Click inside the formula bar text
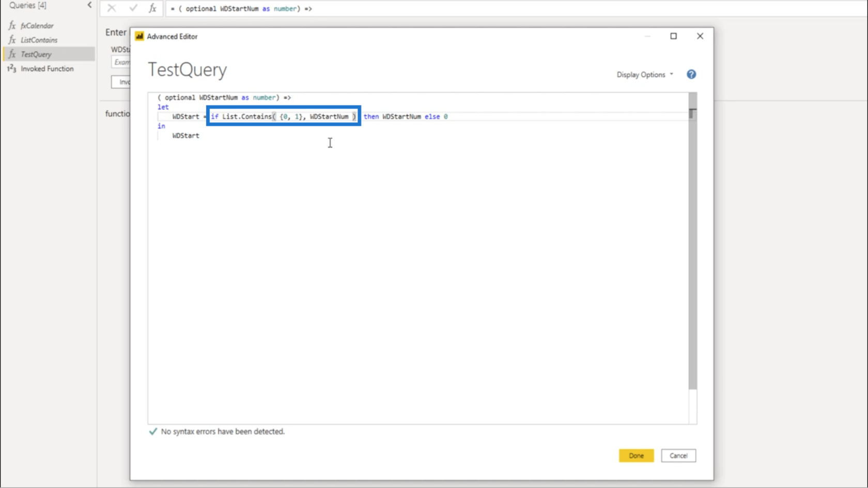868x488 pixels. pyautogui.click(x=241, y=9)
